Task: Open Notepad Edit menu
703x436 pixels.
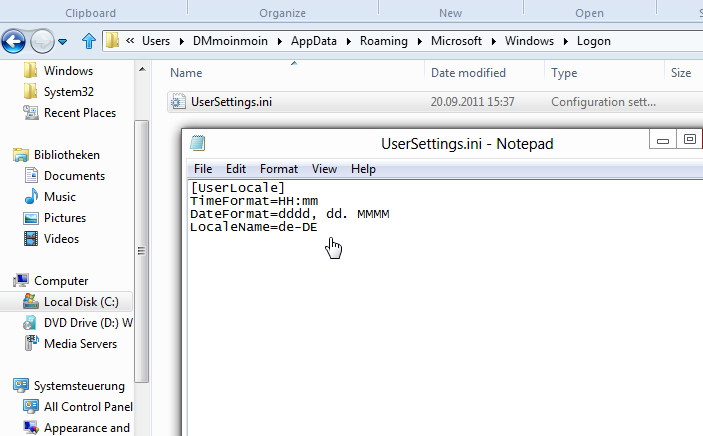Action: point(236,169)
